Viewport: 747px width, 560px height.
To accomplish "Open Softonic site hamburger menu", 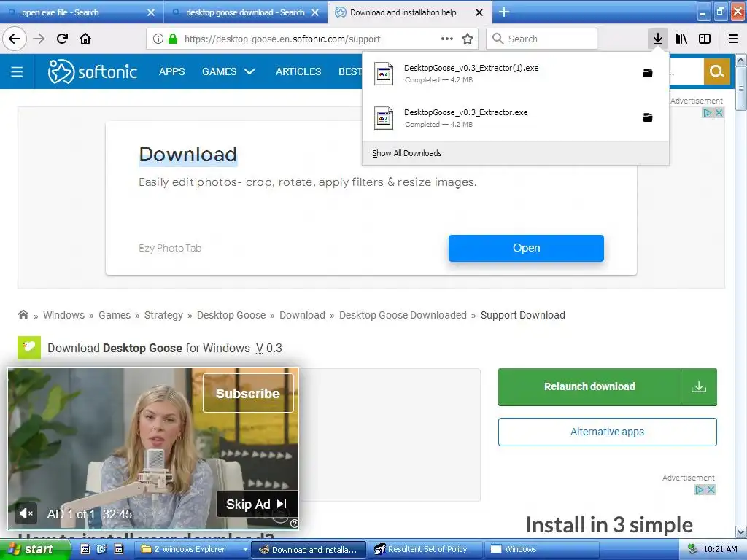I will [17, 71].
